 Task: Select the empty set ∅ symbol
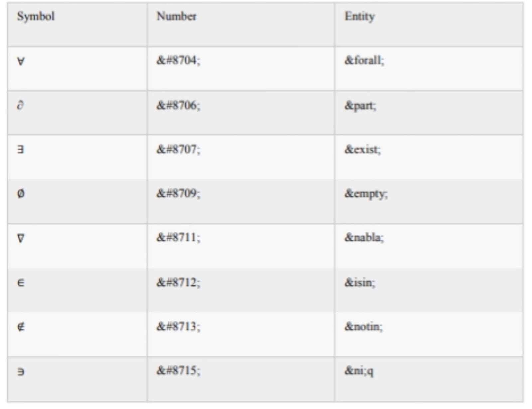21,194
